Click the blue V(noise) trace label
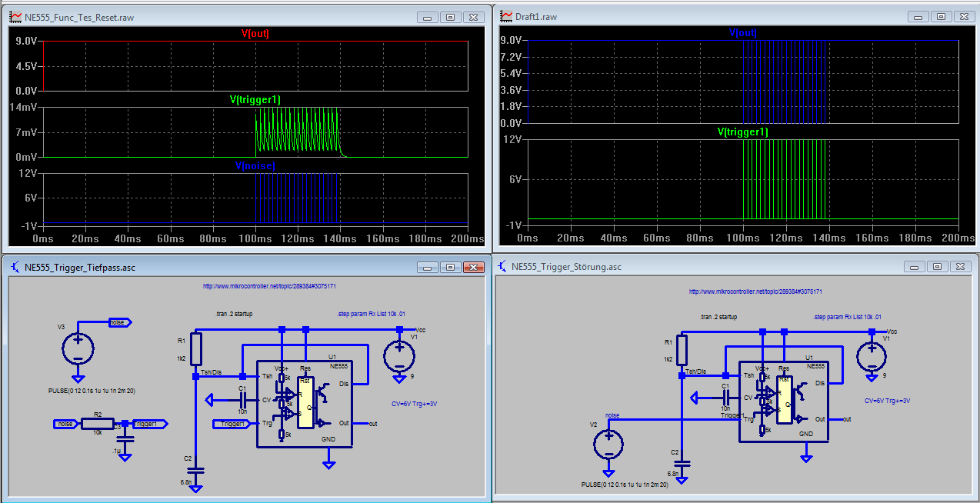 pyautogui.click(x=255, y=165)
